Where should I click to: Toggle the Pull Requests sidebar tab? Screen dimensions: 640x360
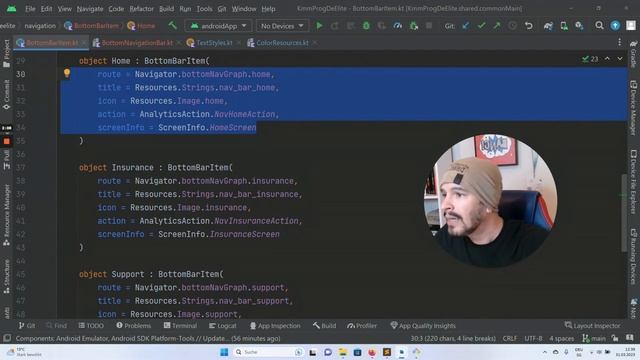click(x=6, y=160)
